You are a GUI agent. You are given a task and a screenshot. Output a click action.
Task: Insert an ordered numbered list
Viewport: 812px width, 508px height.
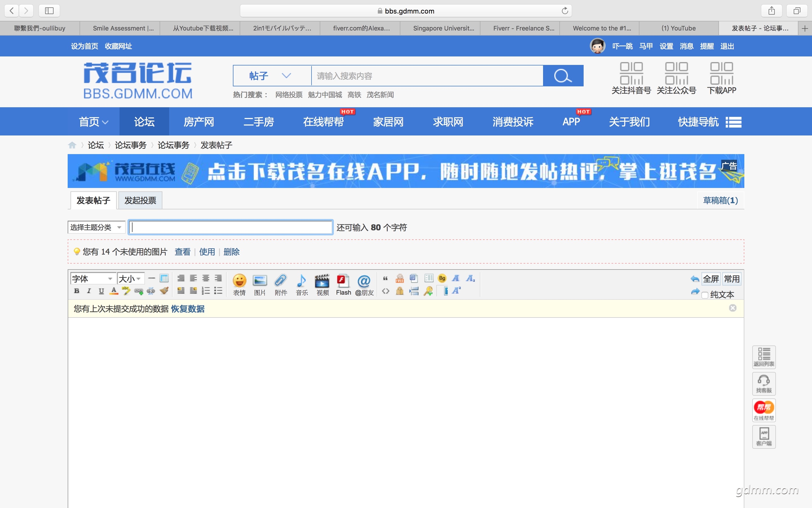pos(206,291)
